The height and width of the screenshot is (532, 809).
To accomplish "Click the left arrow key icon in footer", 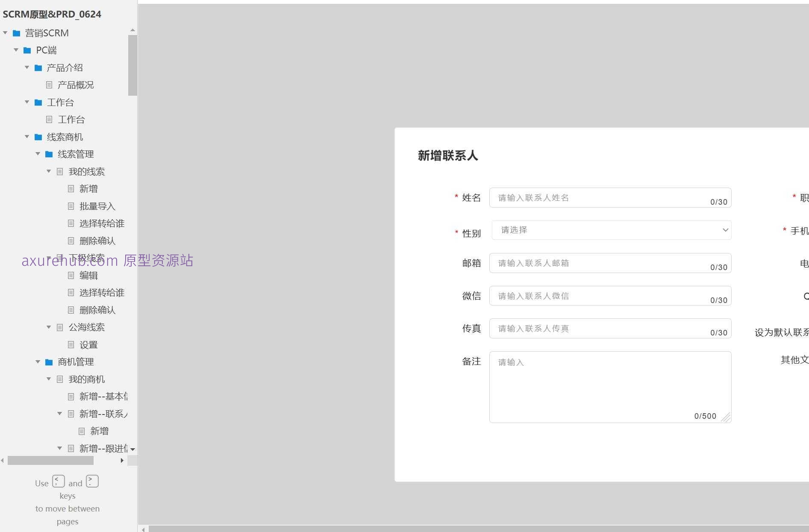I will [59, 481].
